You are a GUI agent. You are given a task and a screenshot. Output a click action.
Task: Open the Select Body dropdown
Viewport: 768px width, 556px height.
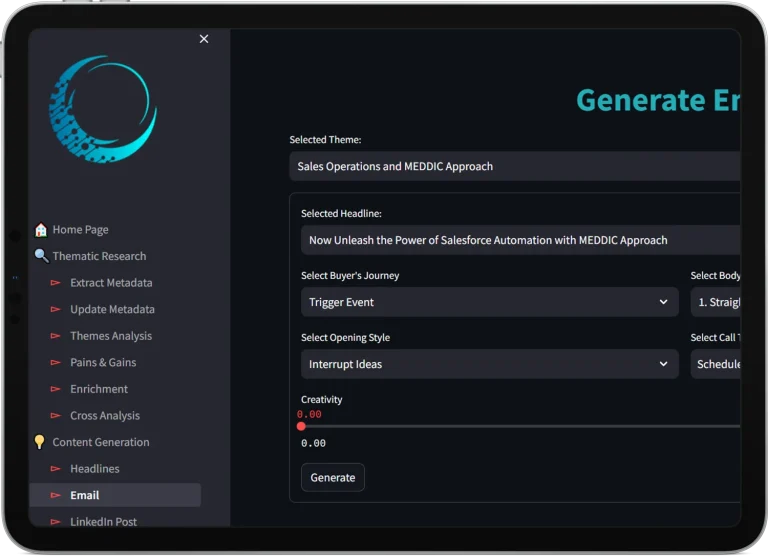[x=715, y=302]
